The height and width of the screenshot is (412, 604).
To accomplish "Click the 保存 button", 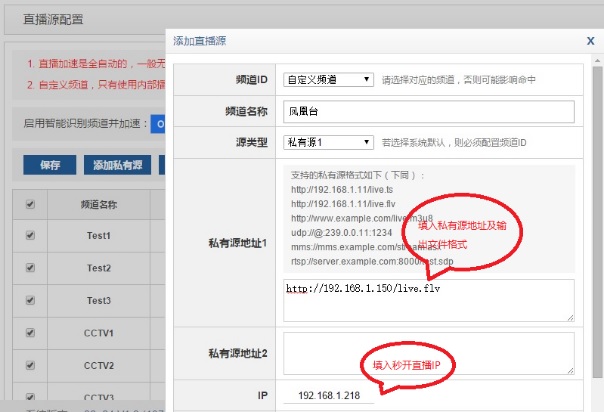I will [50, 165].
